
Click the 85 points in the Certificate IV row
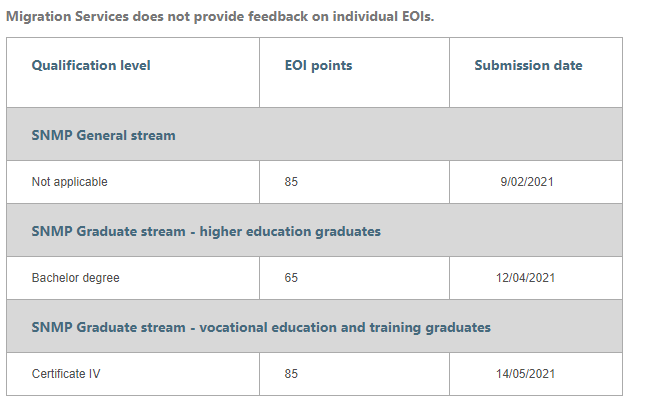tap(291, 374)
